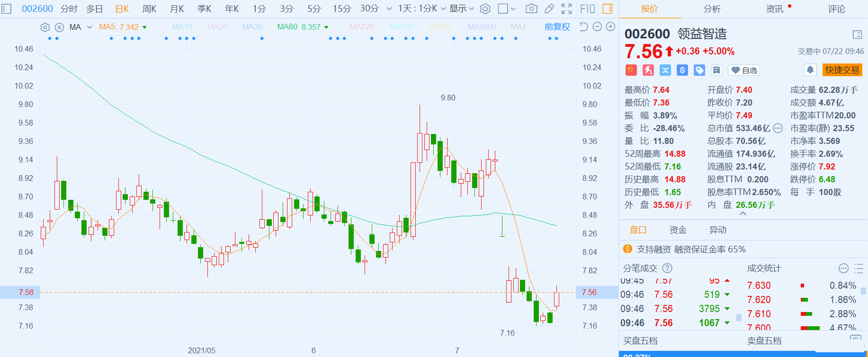Collapse the stock details panel chevron

pos(743,214)
